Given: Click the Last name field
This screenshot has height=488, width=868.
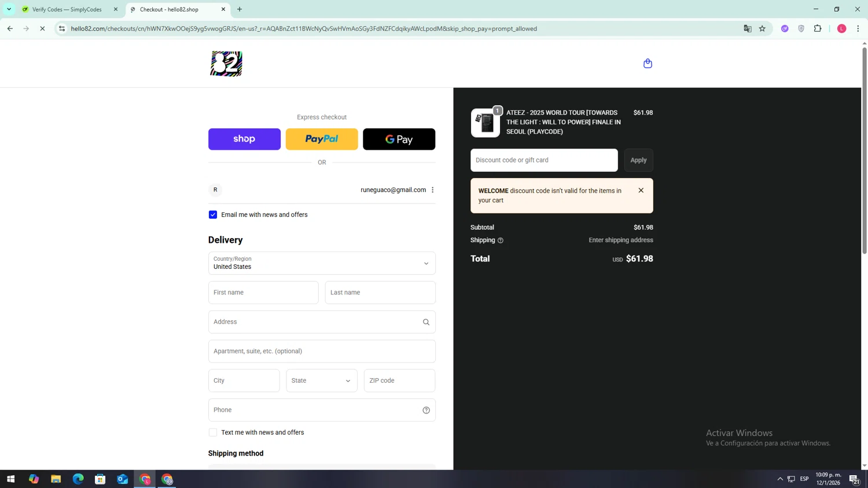Looking at the screenshot, I should pos(380,293).
